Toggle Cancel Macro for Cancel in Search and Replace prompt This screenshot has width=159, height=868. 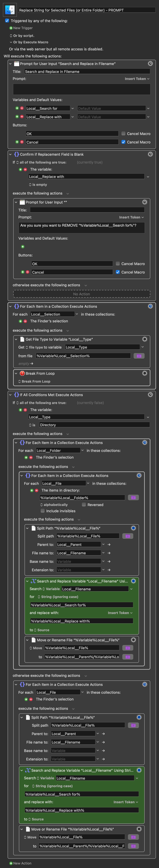[123, 142]
